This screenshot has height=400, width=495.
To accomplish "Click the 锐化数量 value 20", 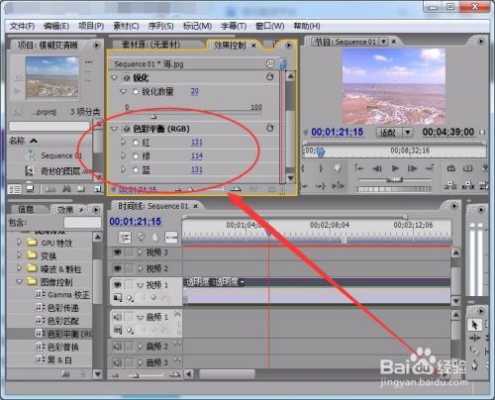I will tap(194, 91).
